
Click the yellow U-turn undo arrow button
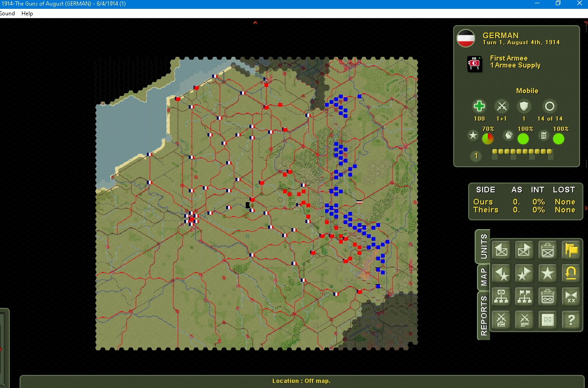(571, 273)
